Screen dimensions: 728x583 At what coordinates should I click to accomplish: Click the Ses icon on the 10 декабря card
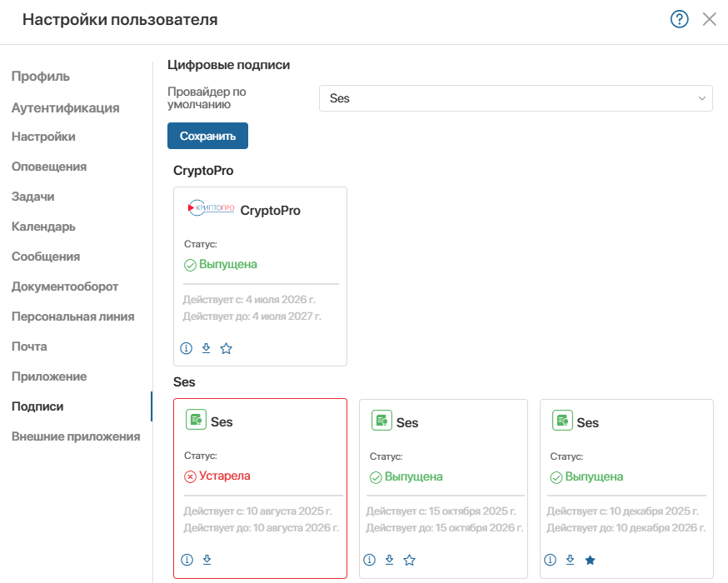(562, 421)
